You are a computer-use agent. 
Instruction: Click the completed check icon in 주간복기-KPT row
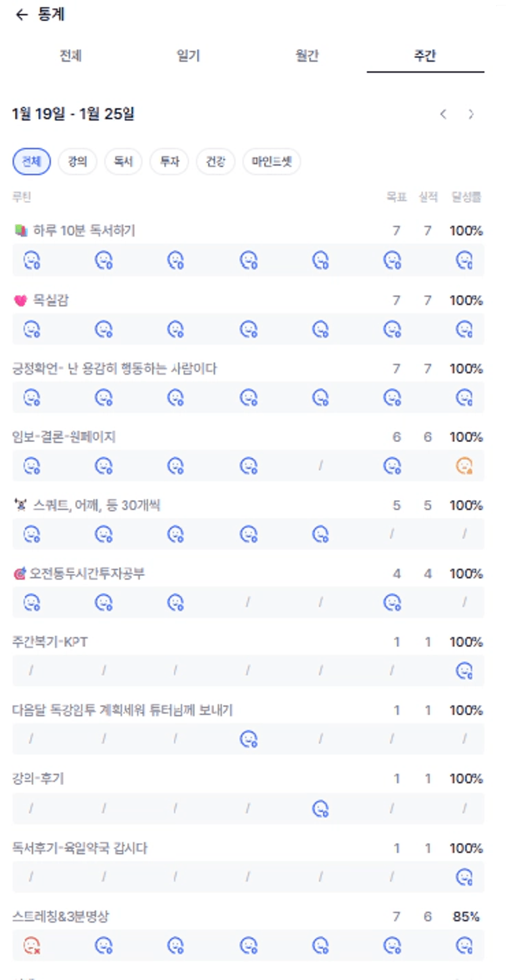464,671
